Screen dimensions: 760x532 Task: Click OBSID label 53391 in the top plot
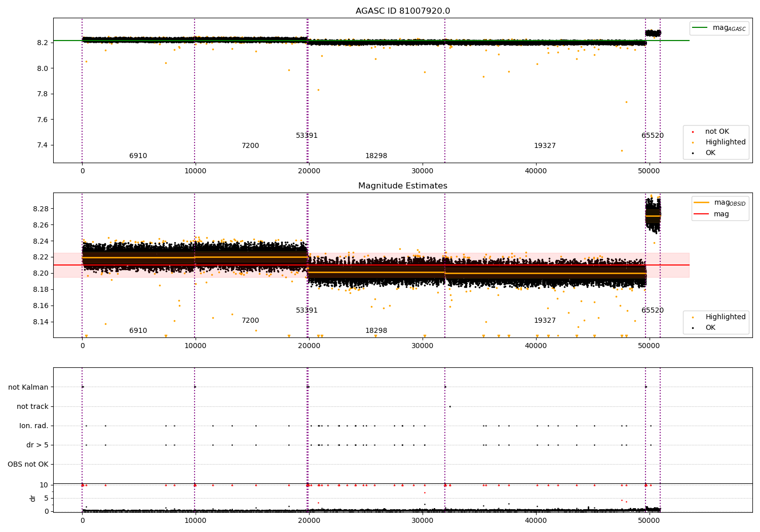click(x=307, y=136)
